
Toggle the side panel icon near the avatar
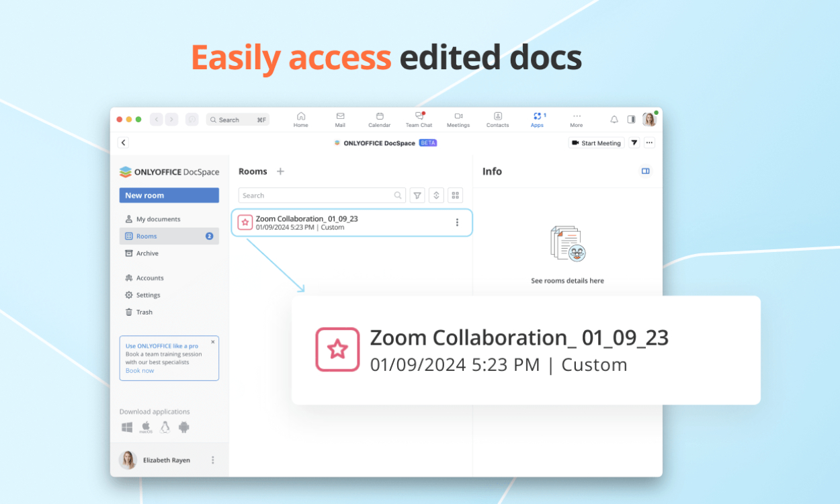tap(631, 119)
